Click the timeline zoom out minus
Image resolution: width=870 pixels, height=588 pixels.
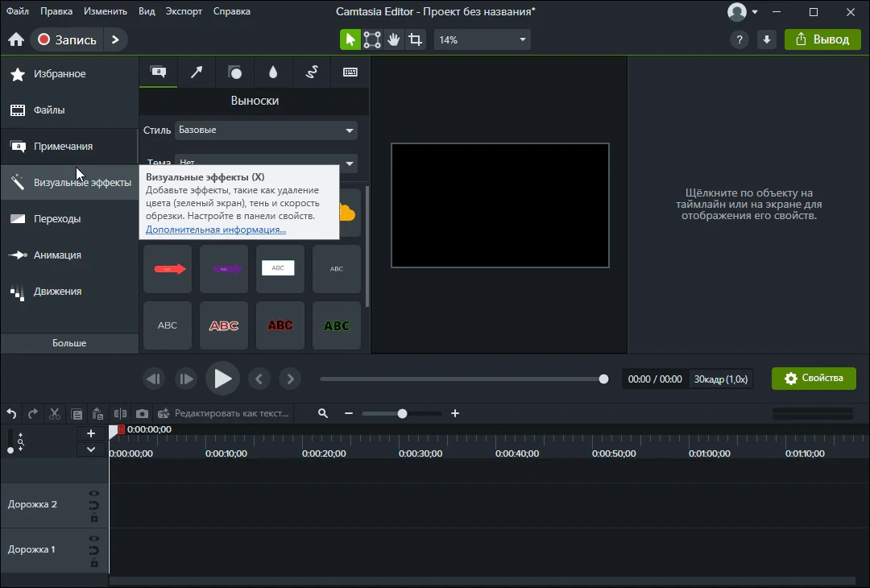click(349, 413)
